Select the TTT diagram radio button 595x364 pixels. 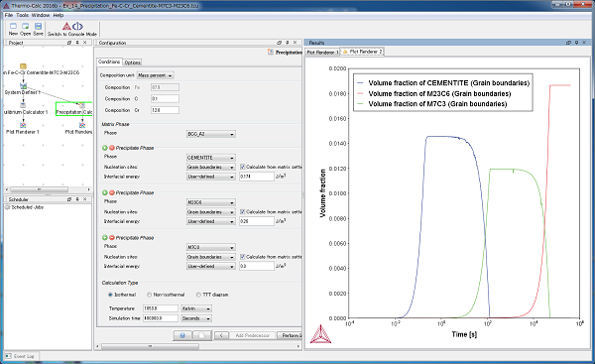click(x=198, y=295)
